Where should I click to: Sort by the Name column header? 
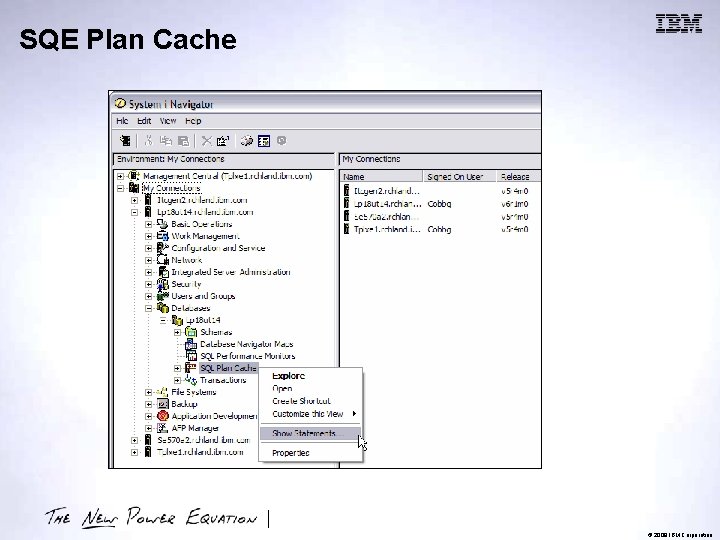[381, 177]
